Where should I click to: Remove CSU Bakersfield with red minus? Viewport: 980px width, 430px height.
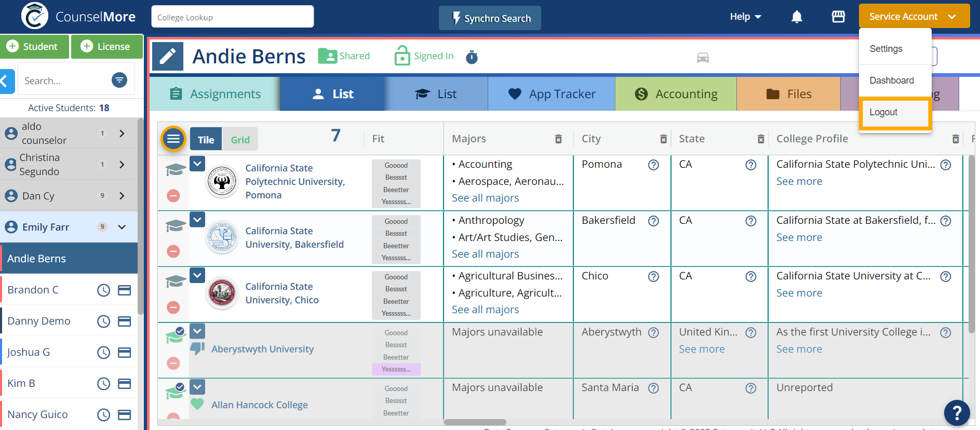pyautogui.click(x=173, y=251)
